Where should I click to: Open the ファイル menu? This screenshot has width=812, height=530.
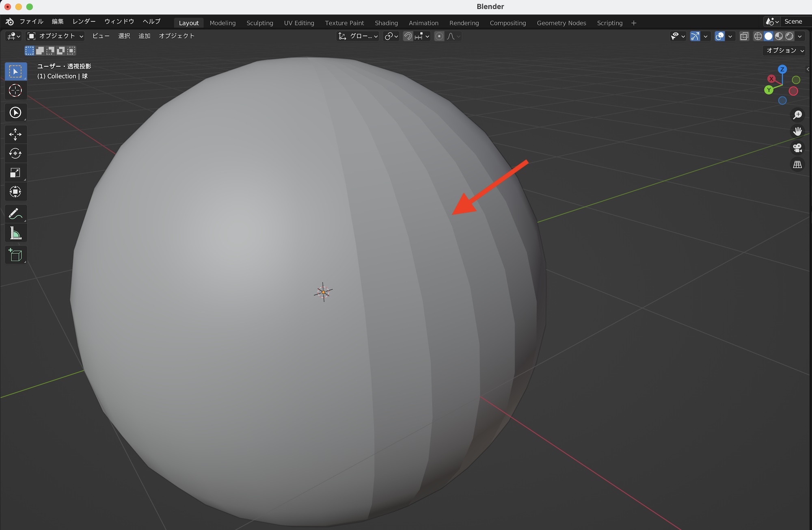pyautogui.click(x=31, y=22)
